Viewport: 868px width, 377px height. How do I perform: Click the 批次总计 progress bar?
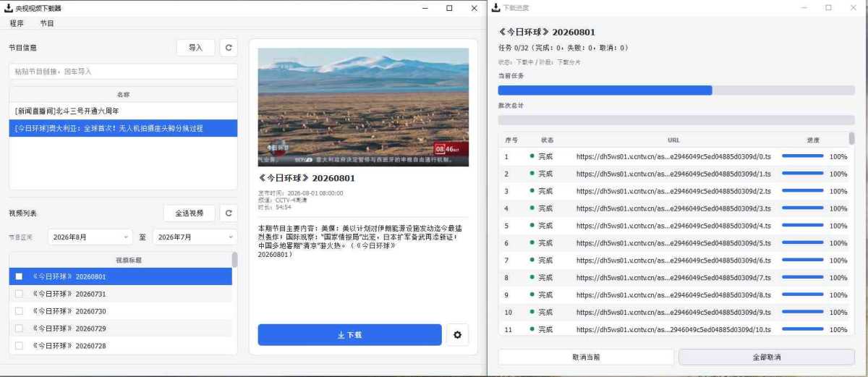tap(676, 120)
